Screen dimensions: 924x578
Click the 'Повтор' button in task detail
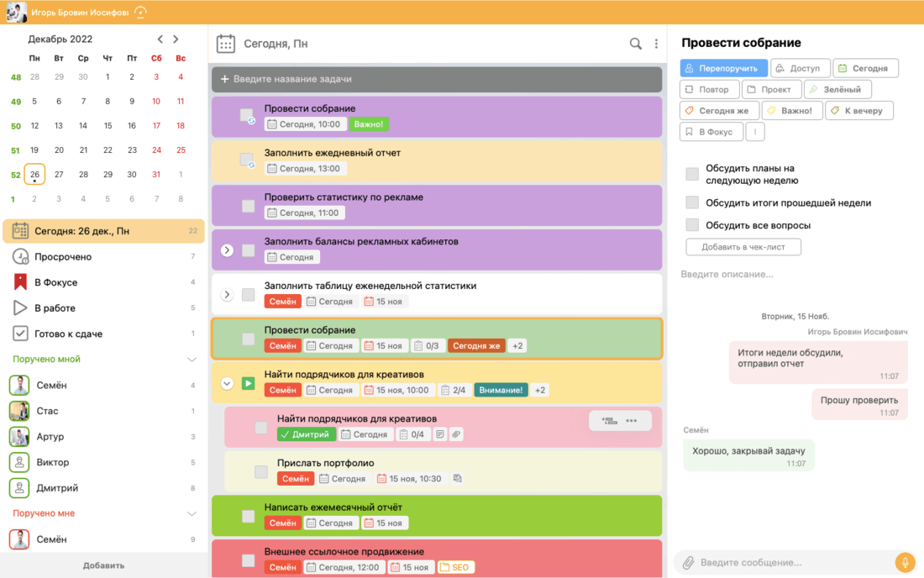coord(709,90)
